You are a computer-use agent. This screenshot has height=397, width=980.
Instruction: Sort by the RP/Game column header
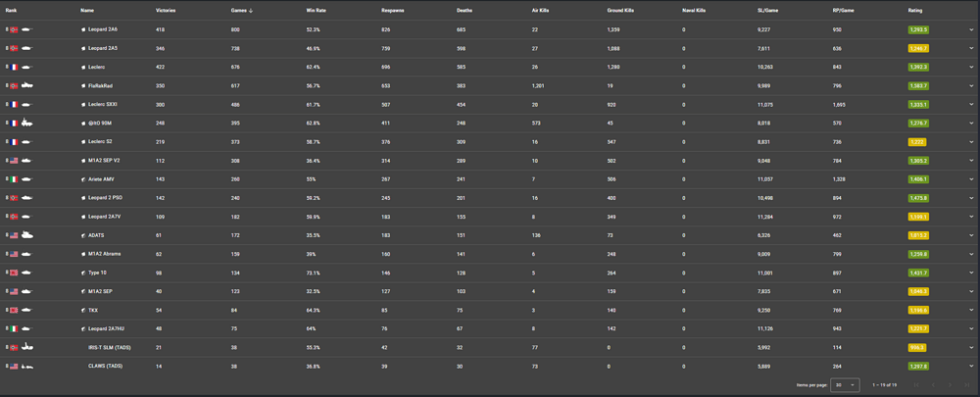843,11
